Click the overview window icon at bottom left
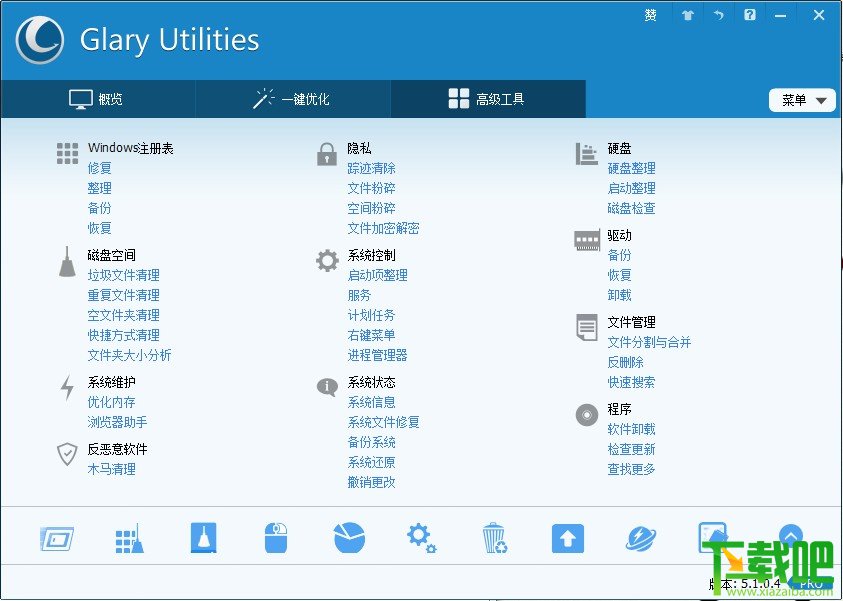 tap(57, 537)
